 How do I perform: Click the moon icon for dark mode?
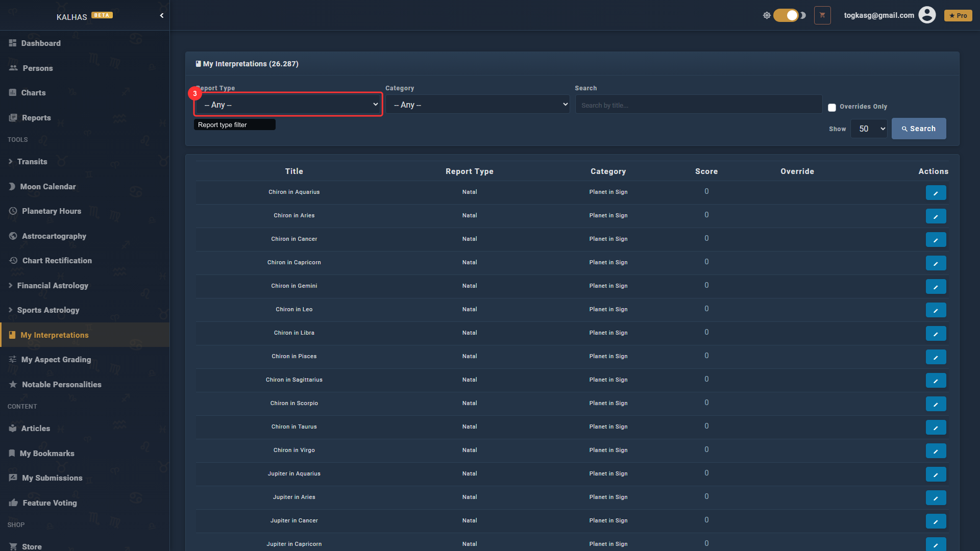pos(803,15)
